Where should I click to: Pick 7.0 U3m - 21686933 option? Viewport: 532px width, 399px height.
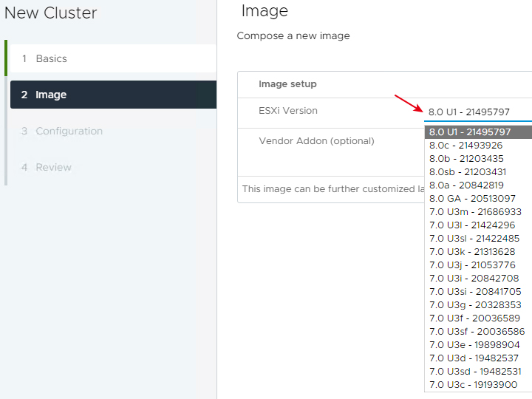click(x=478, y=212)
